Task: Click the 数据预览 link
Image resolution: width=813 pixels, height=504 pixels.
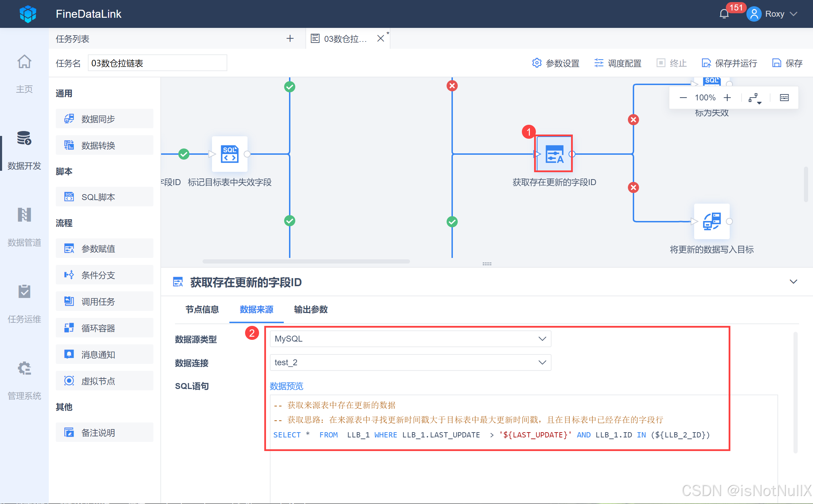Action: [x=286, y=386]
